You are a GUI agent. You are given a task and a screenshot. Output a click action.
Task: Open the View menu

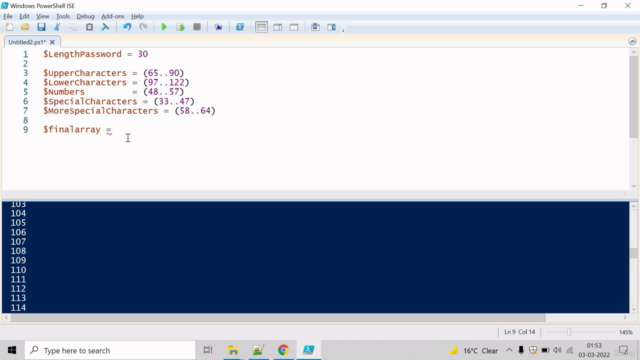[x=42, y=16]
